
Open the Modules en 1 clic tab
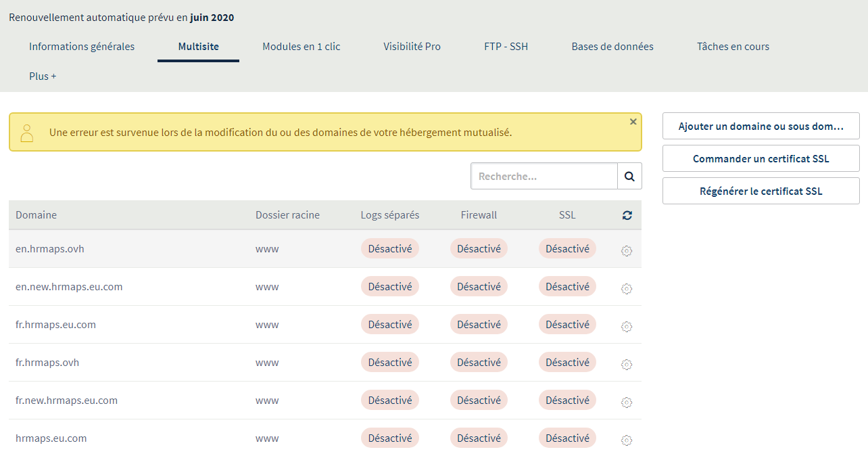(x=302, y=47)
